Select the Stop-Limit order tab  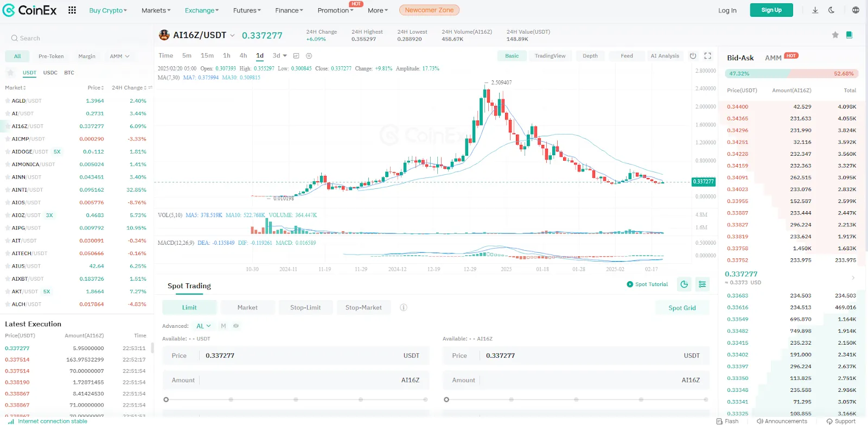305,308
